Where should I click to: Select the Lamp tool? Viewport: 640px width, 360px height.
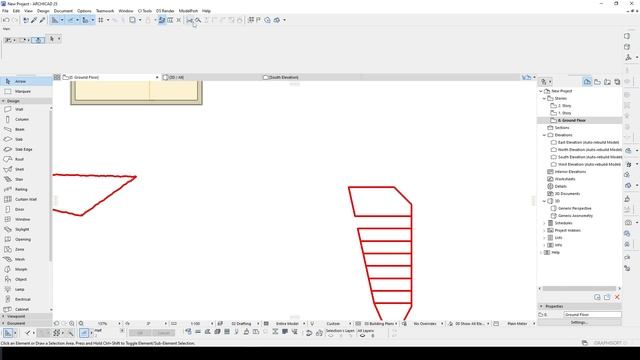26,289
